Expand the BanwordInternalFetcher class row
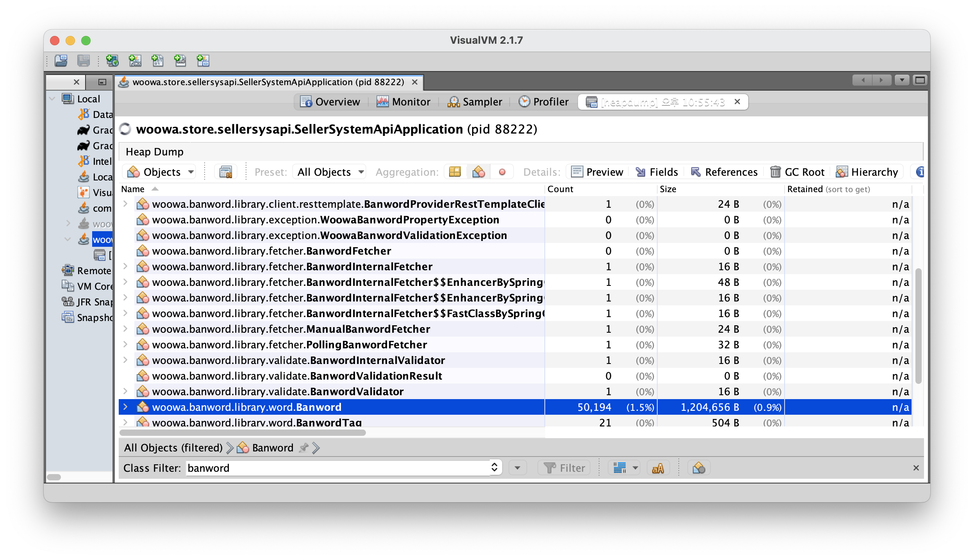 (x=125, y=266)
